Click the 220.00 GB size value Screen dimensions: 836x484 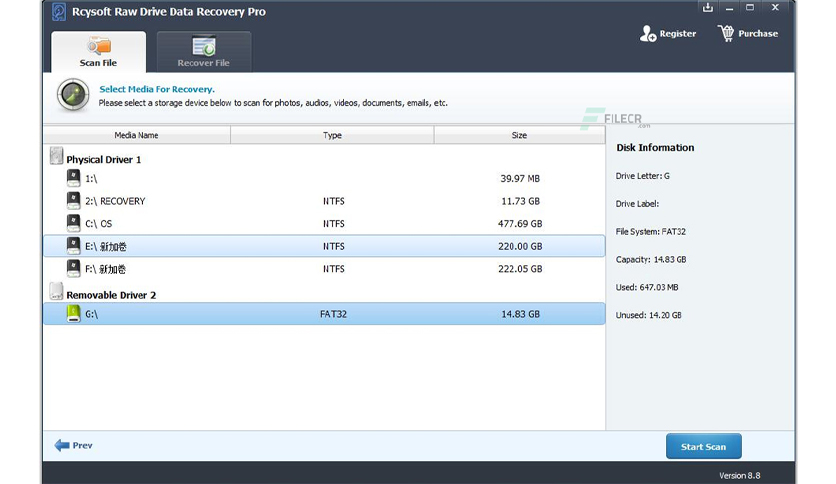tap(520, 247)
